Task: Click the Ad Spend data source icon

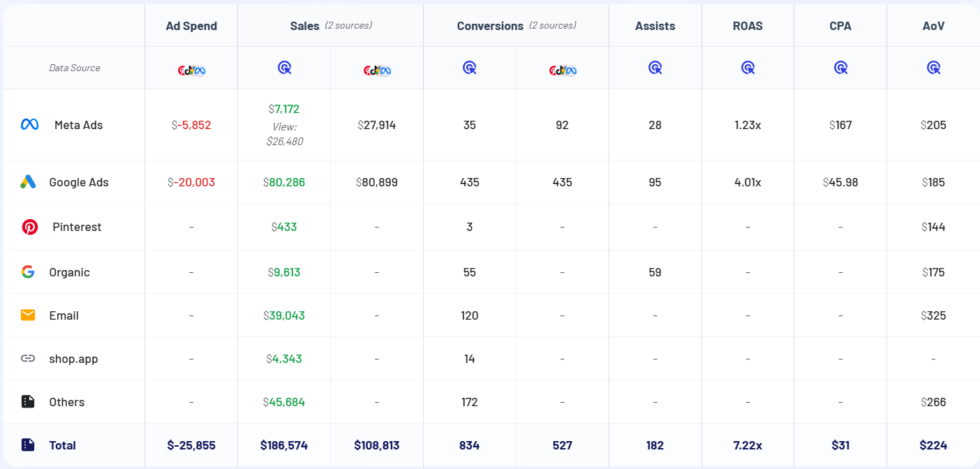Action: (x=191, y=68)
